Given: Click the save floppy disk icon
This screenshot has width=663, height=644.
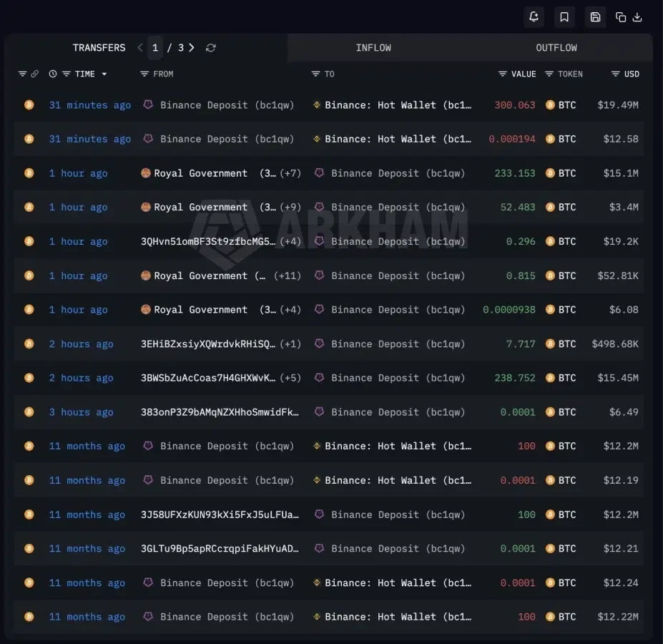Looking at the screenshot, I should [x=595, y=17].
